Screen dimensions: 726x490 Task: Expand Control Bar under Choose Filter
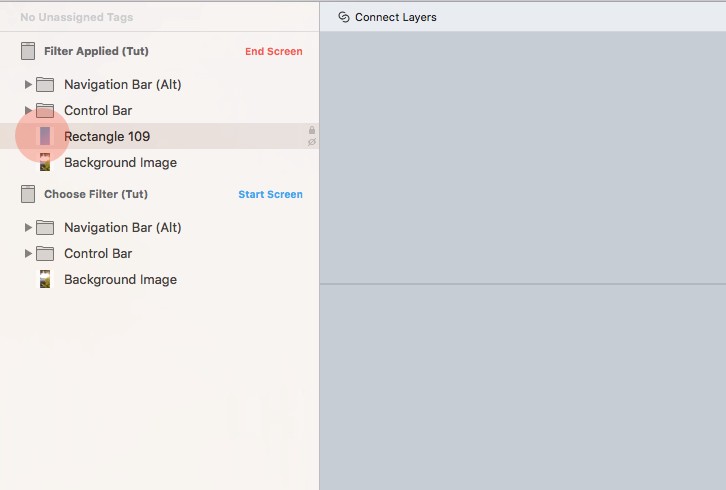coord(28,254)
